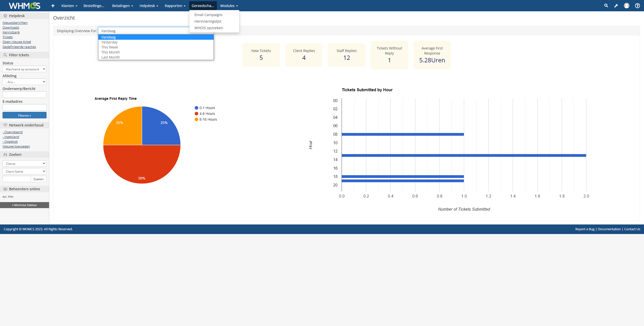Image resolution: width=644 pixels, height=326 pixels.
Task: Click the red pie chart slice
Action: pos(142,163)
